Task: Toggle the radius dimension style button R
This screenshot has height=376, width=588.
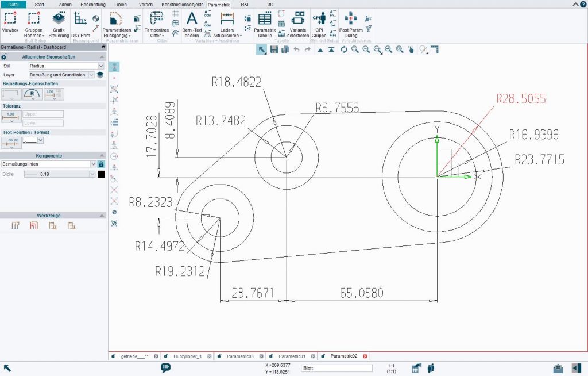Action: point(32,94)
